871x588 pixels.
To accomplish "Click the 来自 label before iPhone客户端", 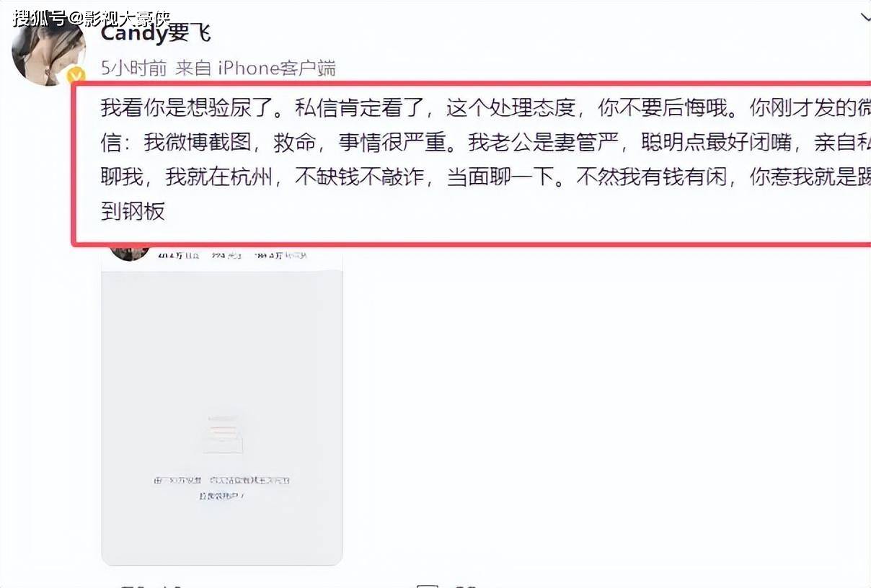I will click(193, 68).
